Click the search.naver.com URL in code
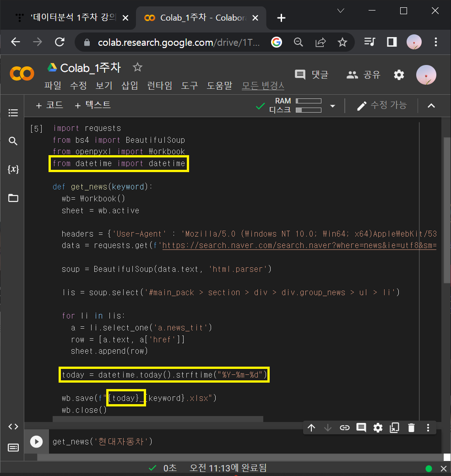Viewport: 451px width, 476px height. (x=299, y=245)
